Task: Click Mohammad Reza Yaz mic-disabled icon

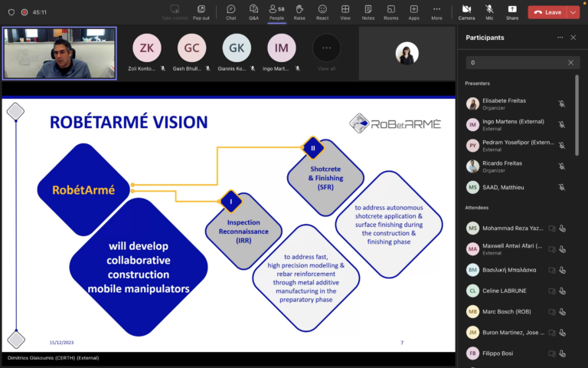Action: 562,228
